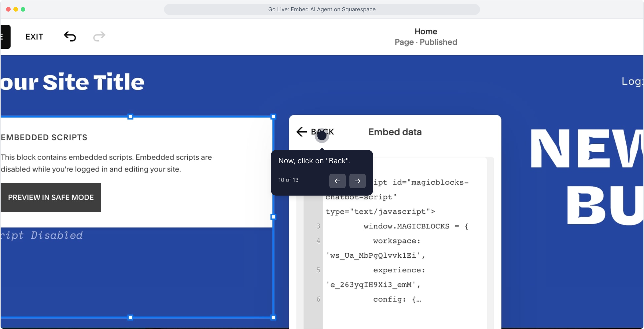Click the code editor vertical scrollbar

coord(490,244)
